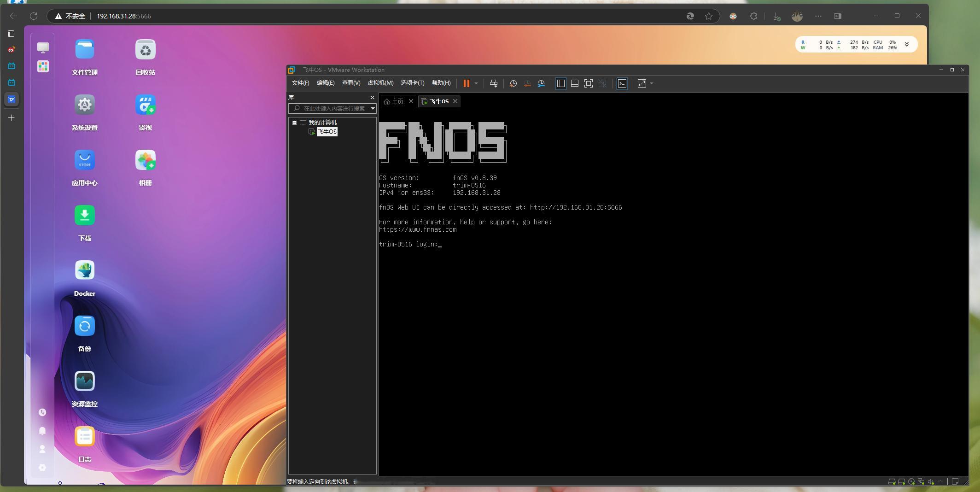Open the app launcher grid in fnOS dock
980x492 pixels.
tap(43, 66)
